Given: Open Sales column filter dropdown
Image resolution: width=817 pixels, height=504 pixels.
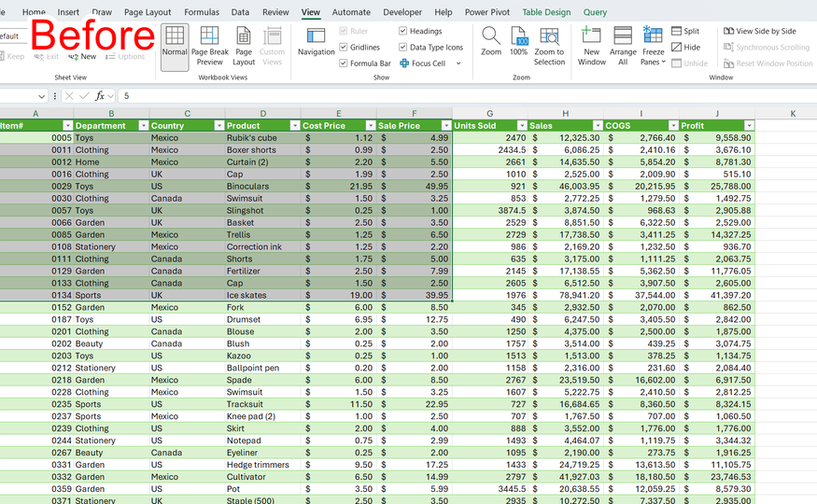Looking at the screenshot, I should click(598, 125).
